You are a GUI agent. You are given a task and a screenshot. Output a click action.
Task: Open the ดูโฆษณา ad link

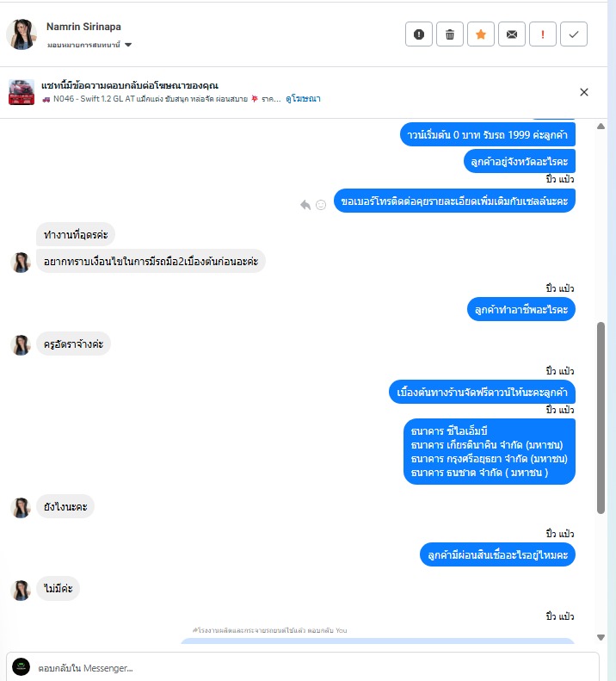(x=303, y=99)
